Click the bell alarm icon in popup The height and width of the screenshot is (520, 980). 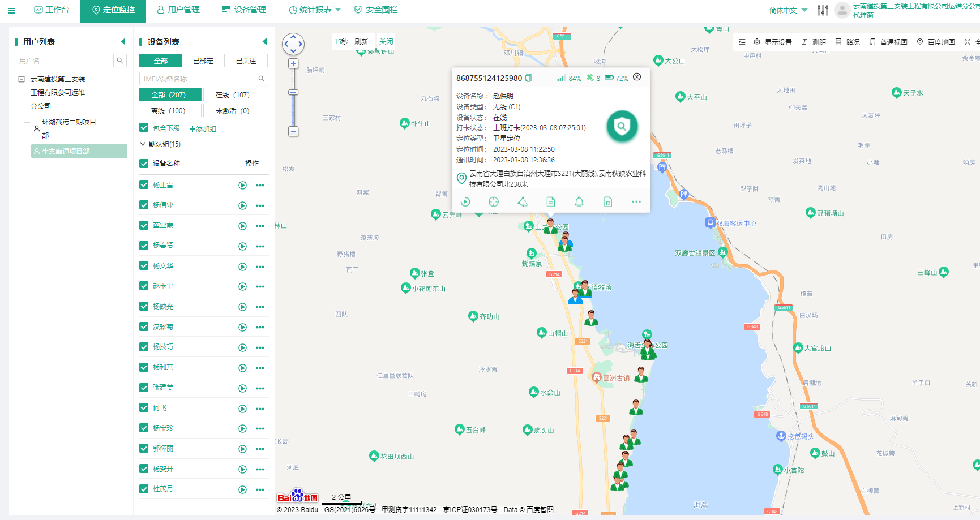tap(579, 202)
